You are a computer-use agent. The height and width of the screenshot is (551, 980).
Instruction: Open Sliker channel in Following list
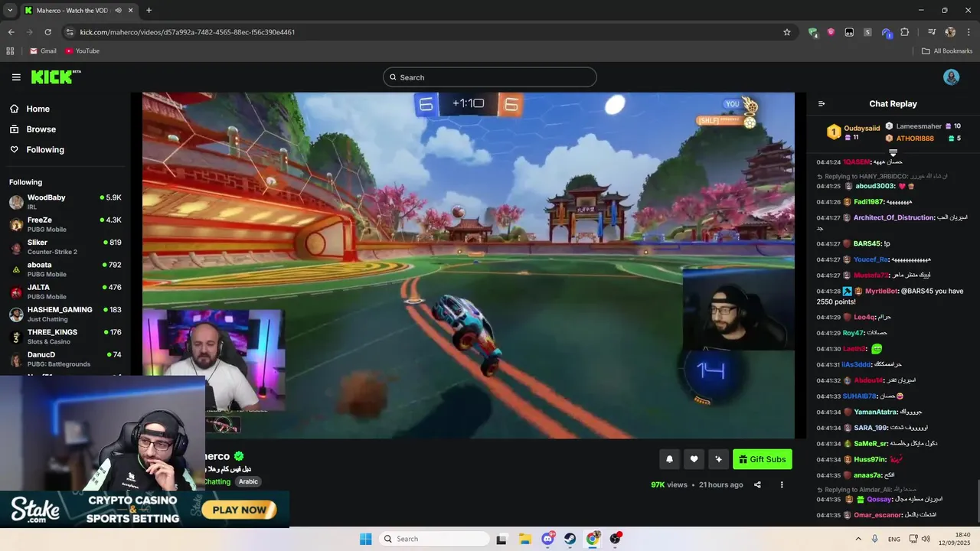tap(65, 246)
